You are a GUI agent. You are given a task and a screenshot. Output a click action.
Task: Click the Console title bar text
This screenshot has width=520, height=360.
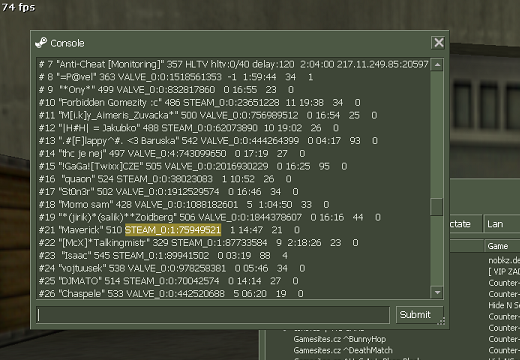pos(67,43)
